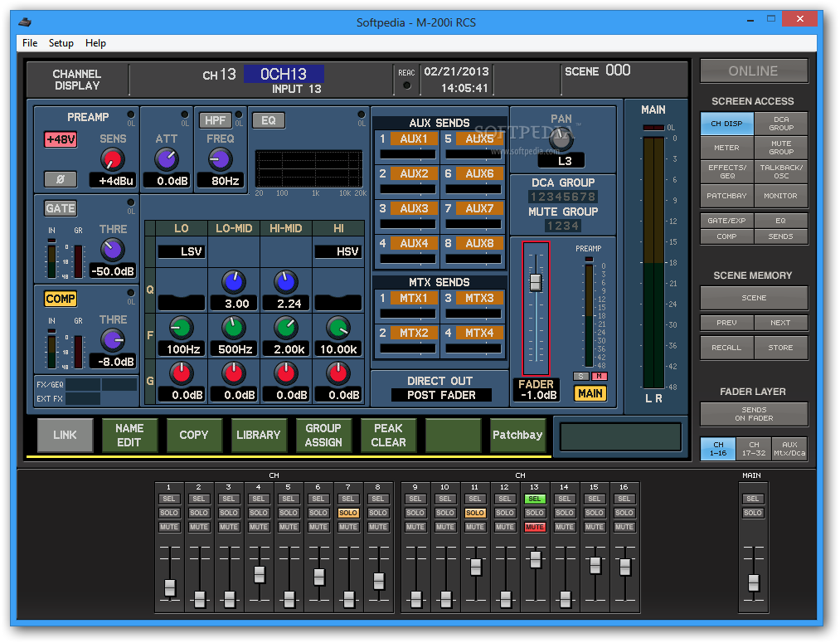This screenshot has width=840, height=643.
Task: Click the LO-MID Q knob
Action: coord(234,282)
